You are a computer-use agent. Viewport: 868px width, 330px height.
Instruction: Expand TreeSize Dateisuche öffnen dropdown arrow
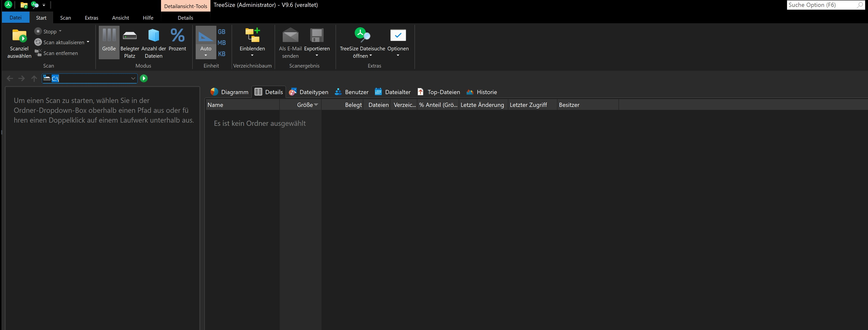(x=371, y=56)
